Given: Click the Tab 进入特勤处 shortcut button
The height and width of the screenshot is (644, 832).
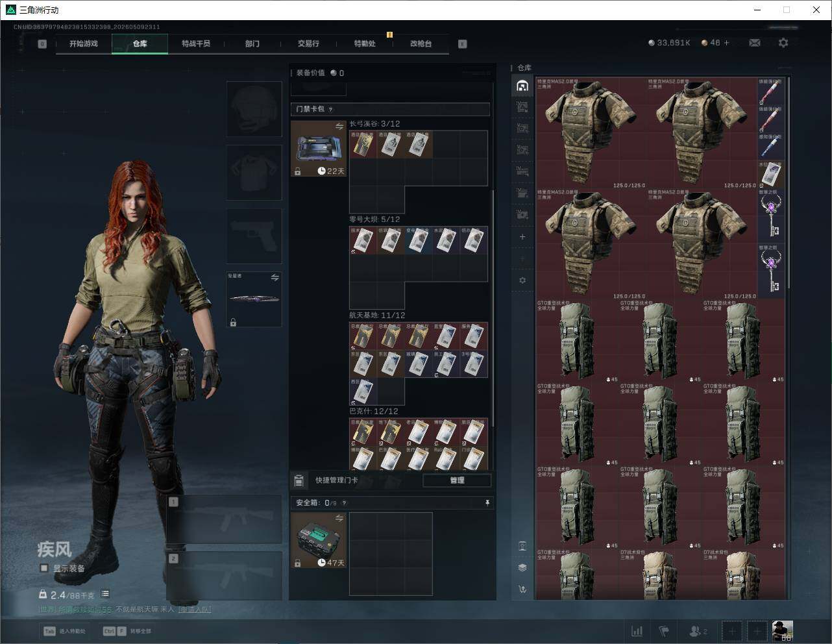Looking at the screenshot, I should pos(65,631).
